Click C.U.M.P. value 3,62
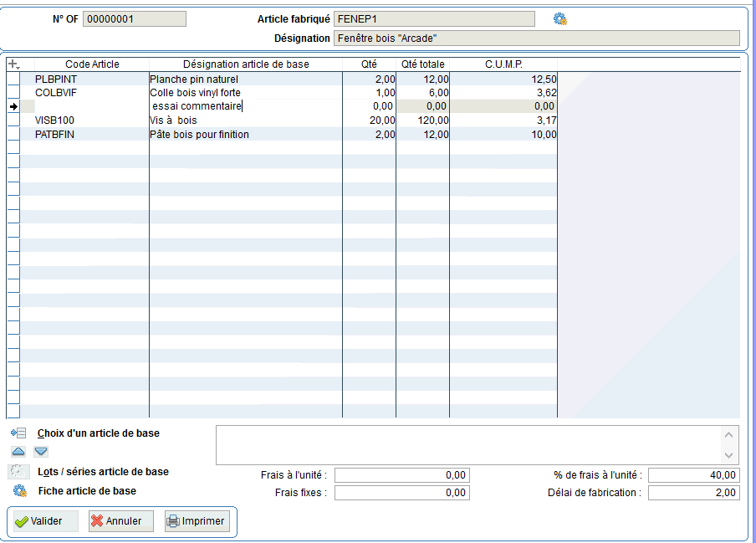The width and height of the screenshot is (756, 543). click(x=503, y=93)
